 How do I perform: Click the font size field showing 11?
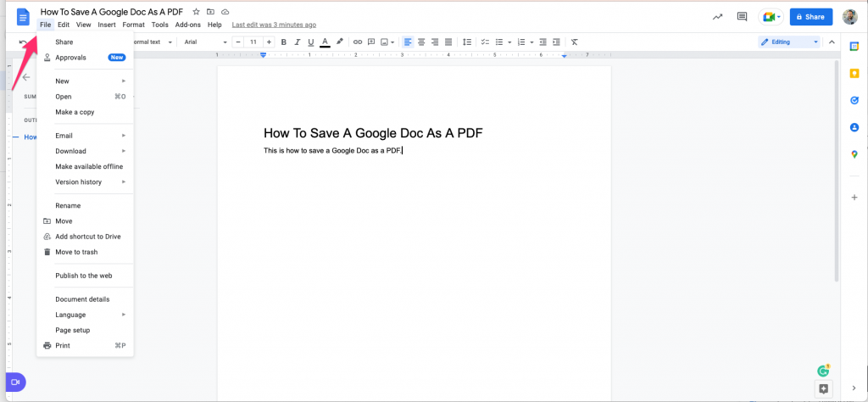coord(253,42)
